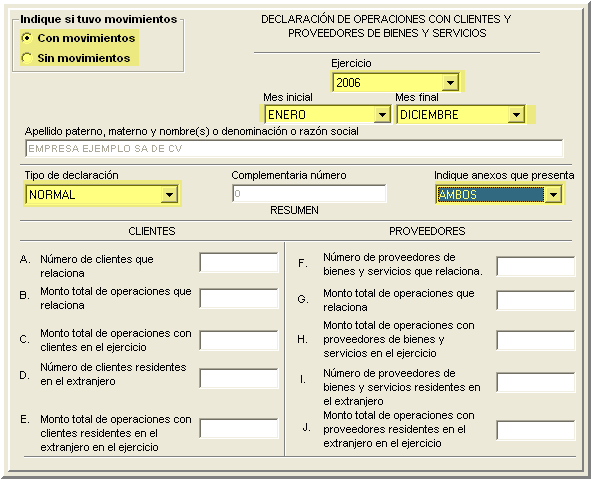
Task: Click field D clientes residentes en extranjero
Action: [x=239, y=378]
